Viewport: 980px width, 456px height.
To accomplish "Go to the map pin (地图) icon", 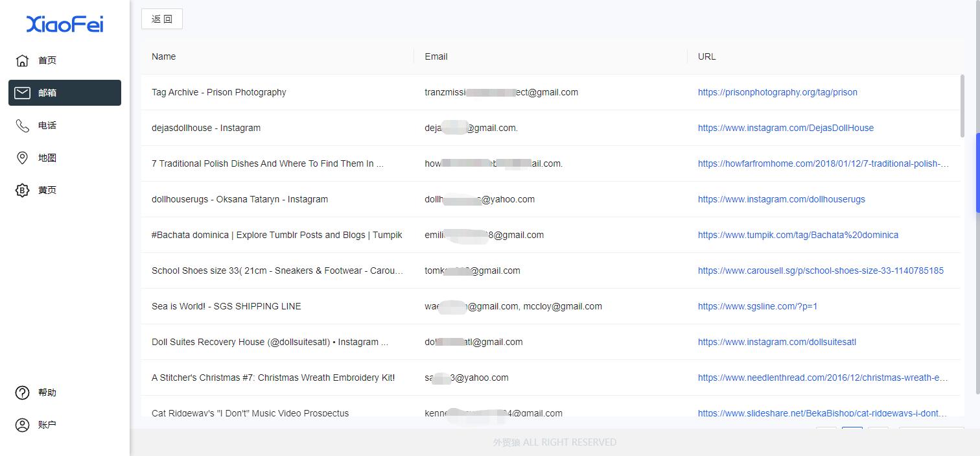I will tap(22, 158).
